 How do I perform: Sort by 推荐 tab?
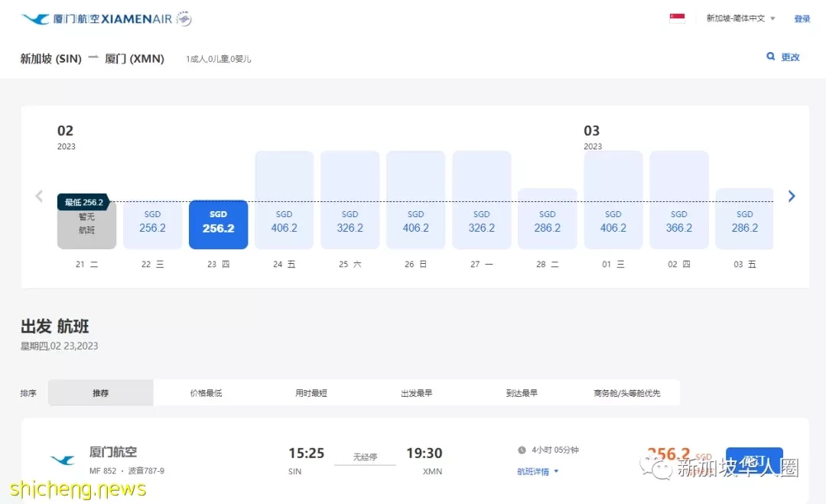pyautogui.click(x=101, y=393)
